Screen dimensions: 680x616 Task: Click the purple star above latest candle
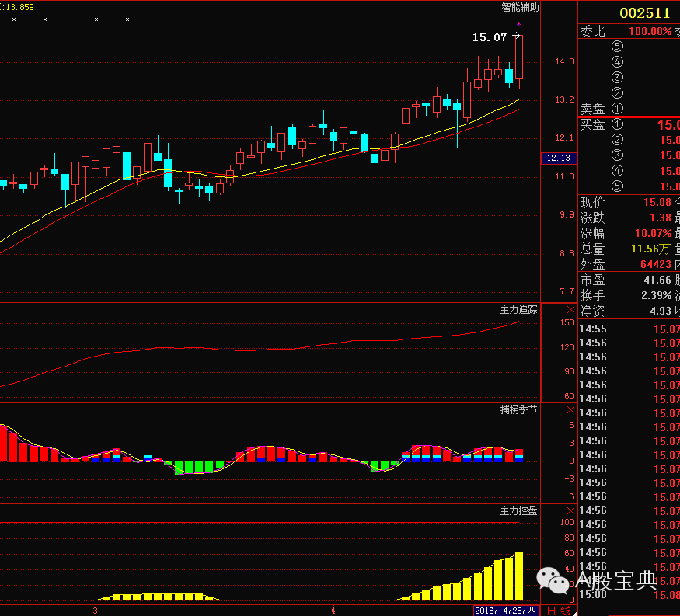pyautogui.click(x=519, y=25)
